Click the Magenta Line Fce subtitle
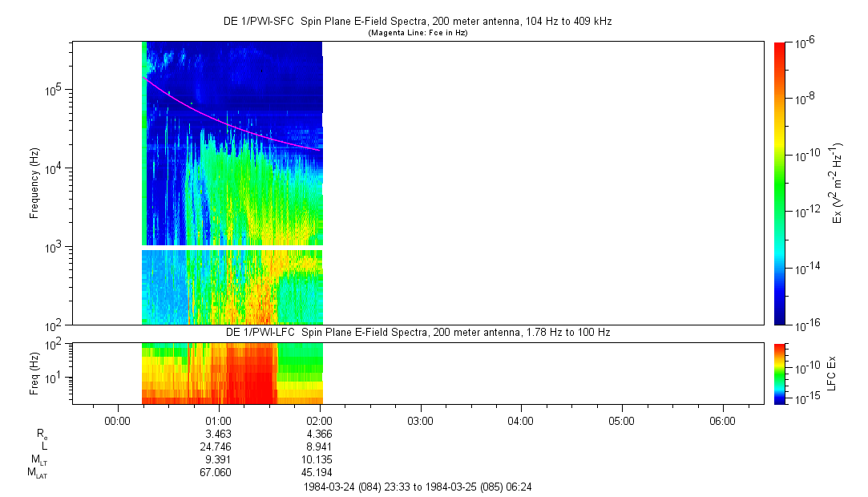 [x=417, y=33]
